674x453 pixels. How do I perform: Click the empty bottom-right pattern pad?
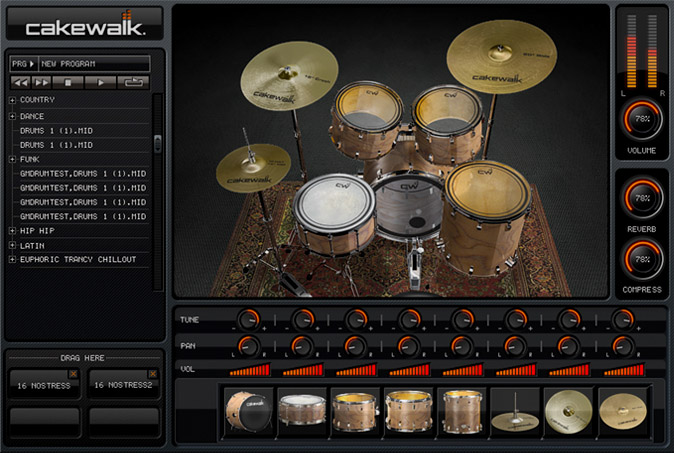coord(124,421)
